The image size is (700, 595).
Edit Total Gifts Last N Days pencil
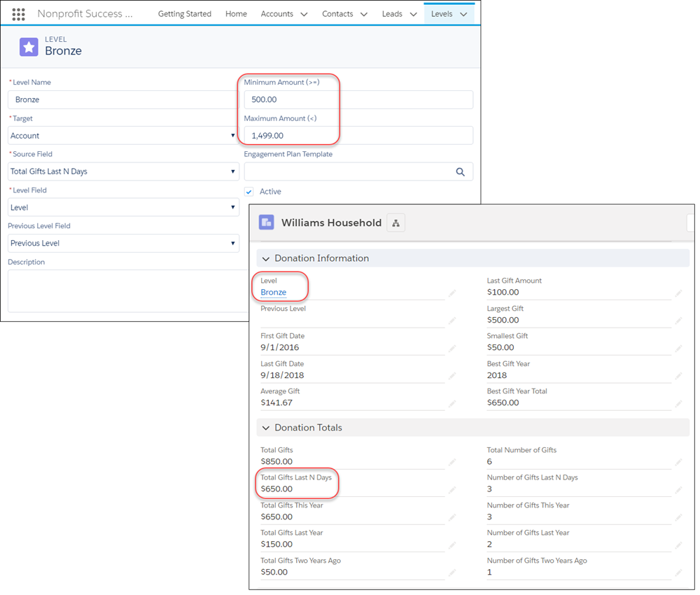pos(451,490)
